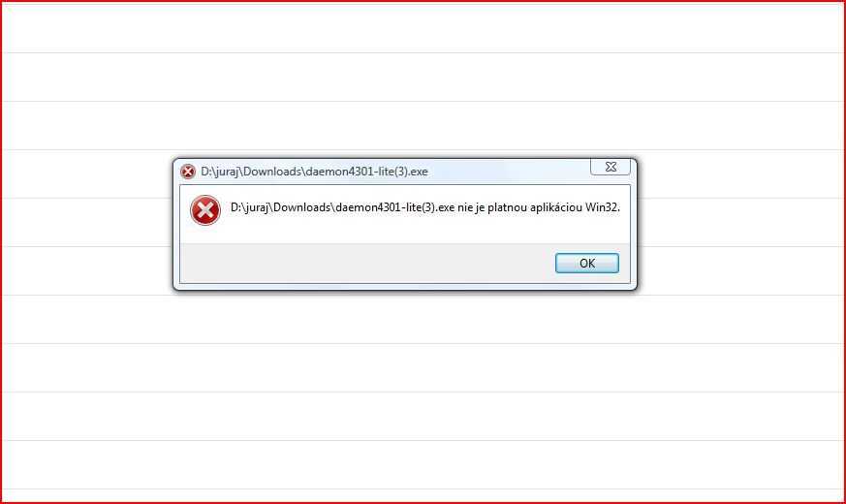Screen dimensions: 846x504
Task: Click "daemon4301-lite(3).exe" inside the error message body
Action: 395,207
